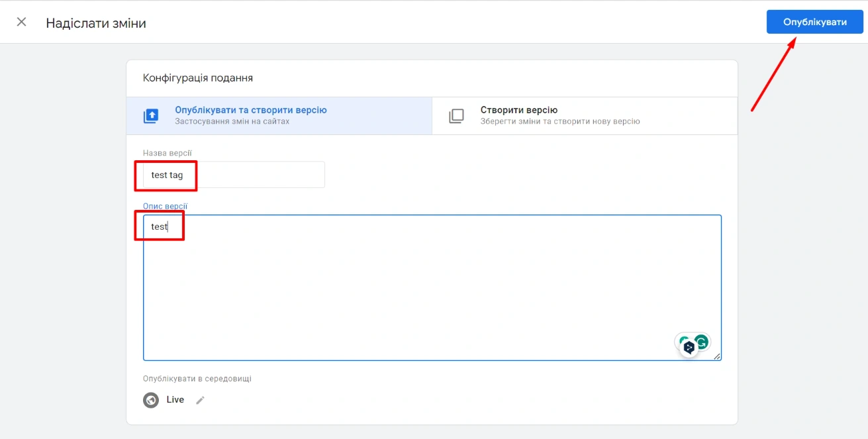Focus the Назва версії input field
Screen dimensions: 868x439
pyautogui.click(x=252, y=175)
